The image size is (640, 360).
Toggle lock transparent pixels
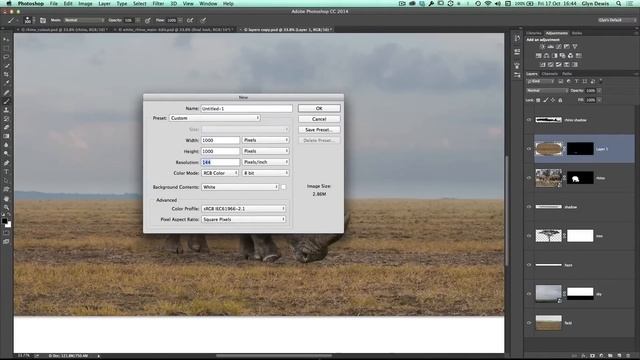pos(538,100)
